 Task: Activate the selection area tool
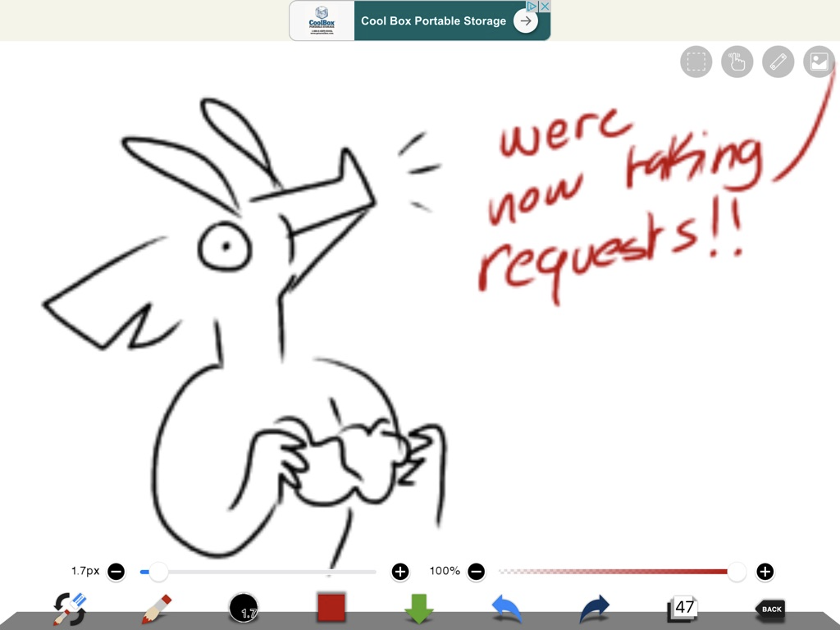pyautogui.click(x=696, y=62)
